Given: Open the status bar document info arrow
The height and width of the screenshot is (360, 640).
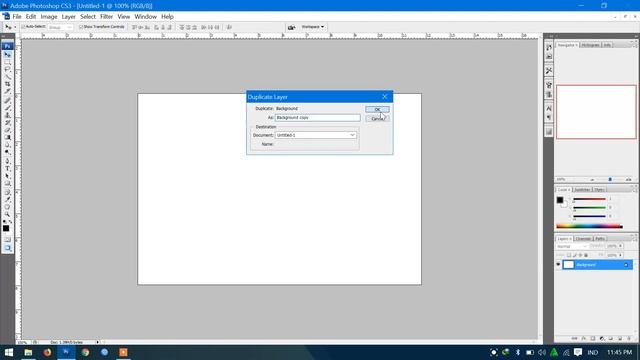Looking at the screenshot, I should 97,342.
